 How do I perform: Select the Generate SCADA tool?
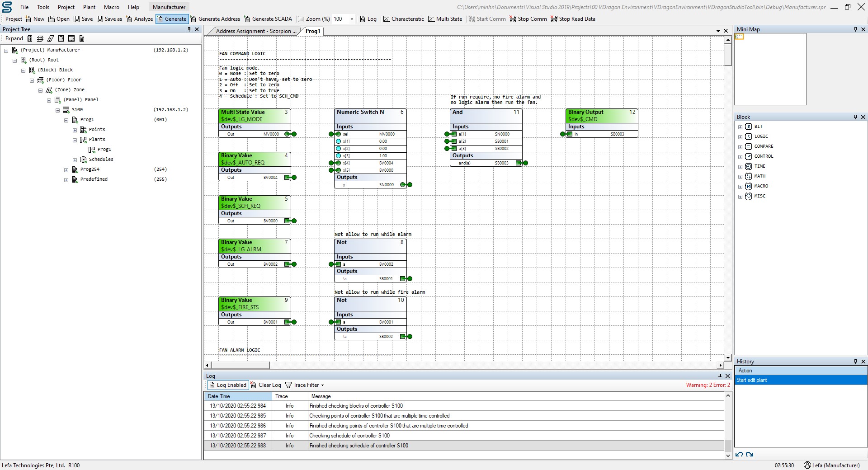coord(268,19)
